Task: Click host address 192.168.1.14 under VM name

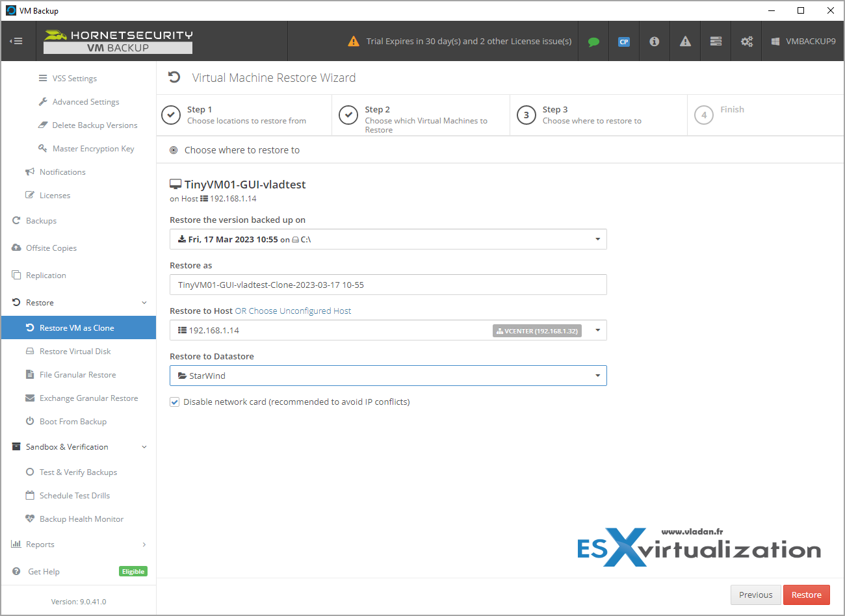Action: pyautogui.click(x=233, y=199)
